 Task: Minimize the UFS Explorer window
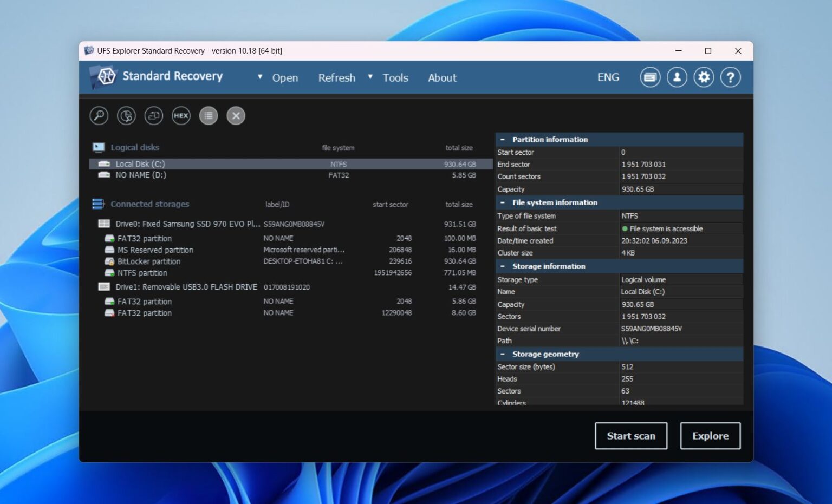pyautogui.click(x=678, y=50)
